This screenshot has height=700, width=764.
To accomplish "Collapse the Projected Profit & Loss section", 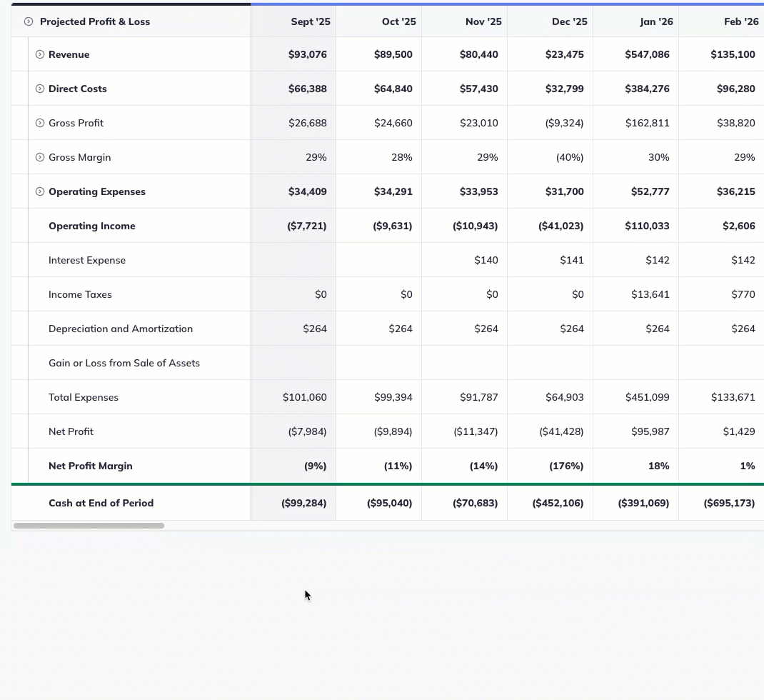I will [x=29, y=21].
